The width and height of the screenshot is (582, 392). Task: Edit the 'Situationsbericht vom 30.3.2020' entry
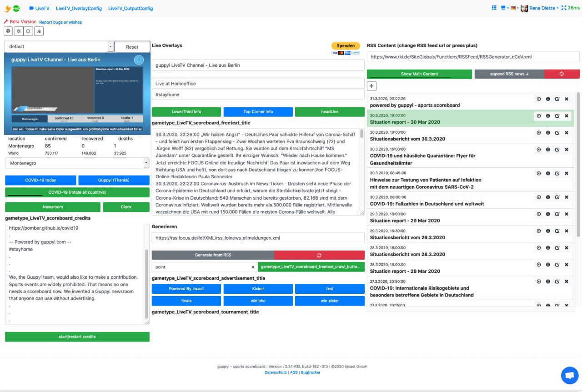[x=557, y=132]
